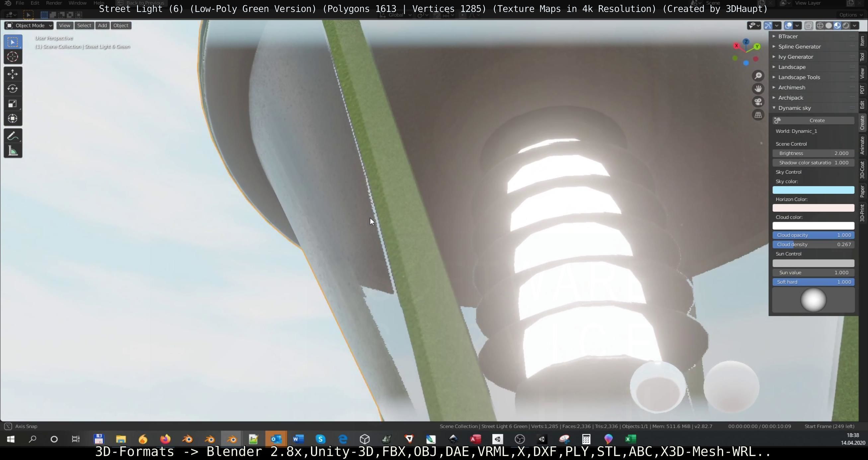Open the Object Mode dropdown

[29, 26]
